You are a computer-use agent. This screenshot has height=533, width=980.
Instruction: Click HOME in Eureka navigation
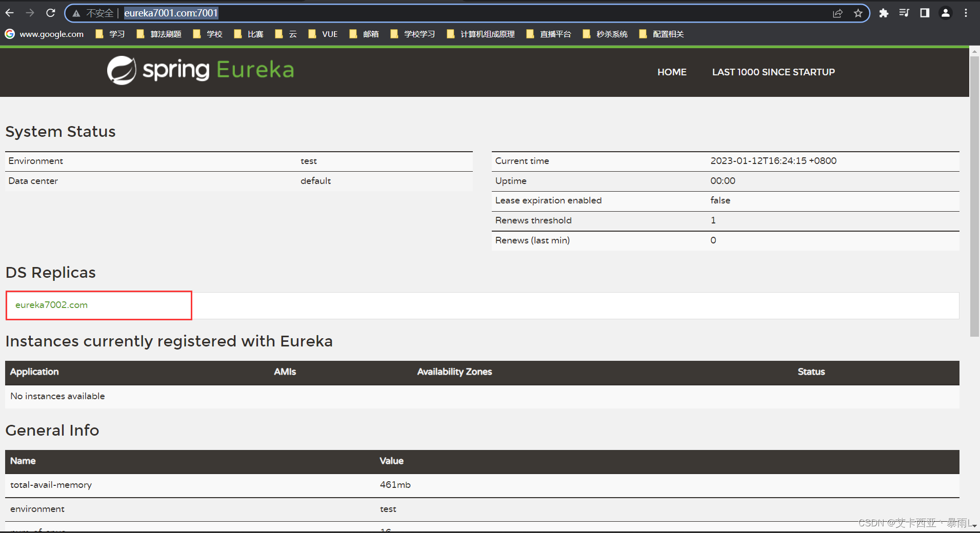point(672,72)
